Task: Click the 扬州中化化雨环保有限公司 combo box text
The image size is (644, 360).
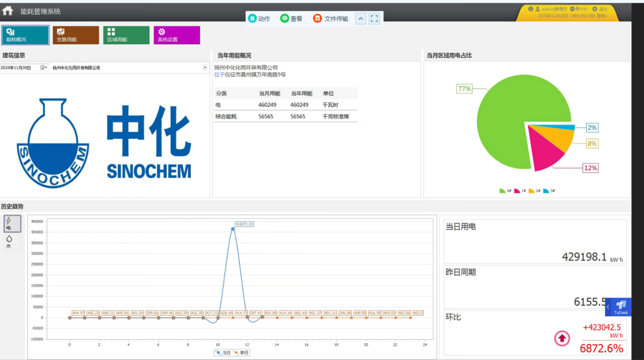Action: point(76,68)
